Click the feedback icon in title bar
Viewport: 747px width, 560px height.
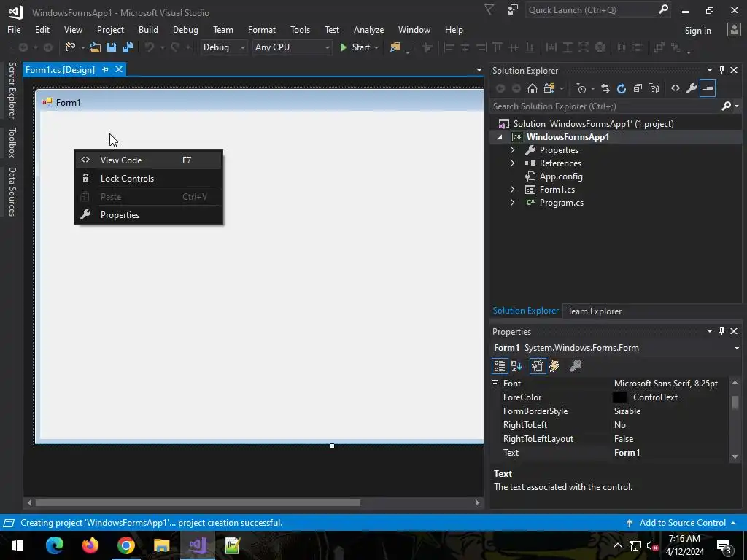click(513, 10)
